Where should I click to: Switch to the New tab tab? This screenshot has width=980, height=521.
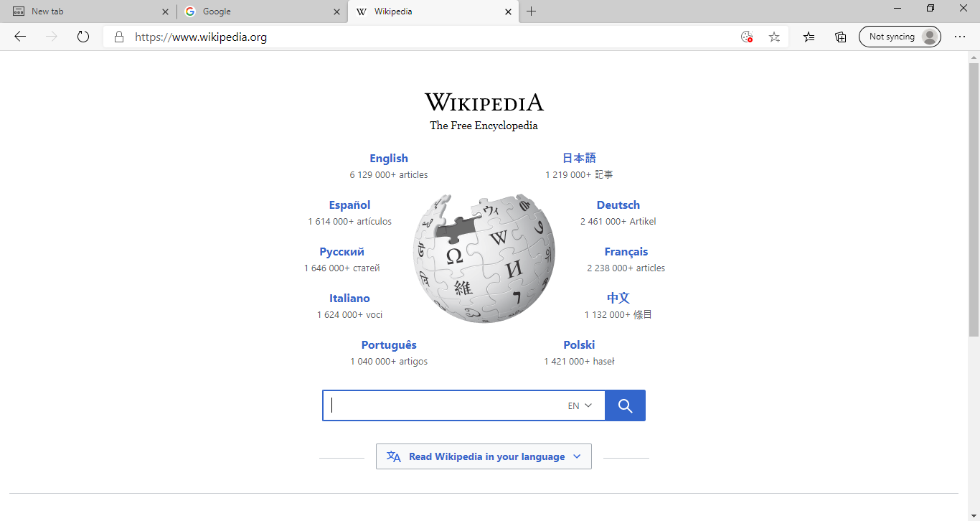click(88, 11)
